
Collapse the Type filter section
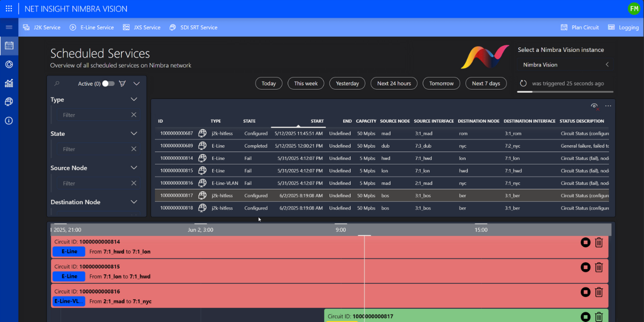134,99
